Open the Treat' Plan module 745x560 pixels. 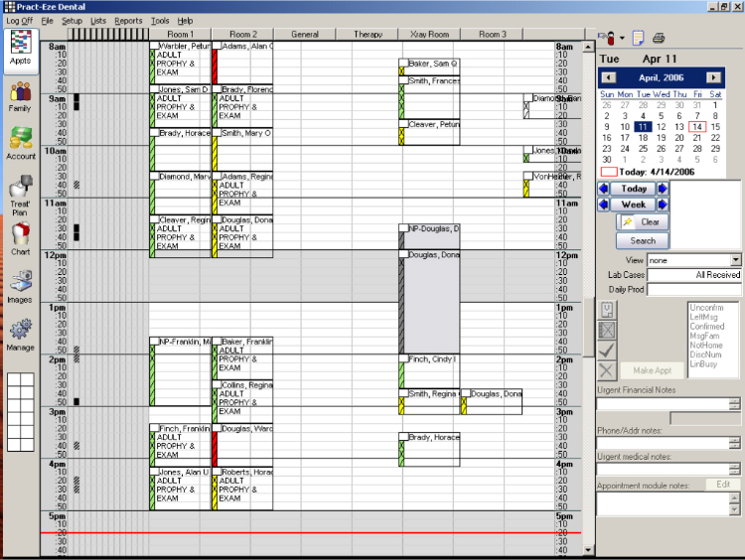21,195
